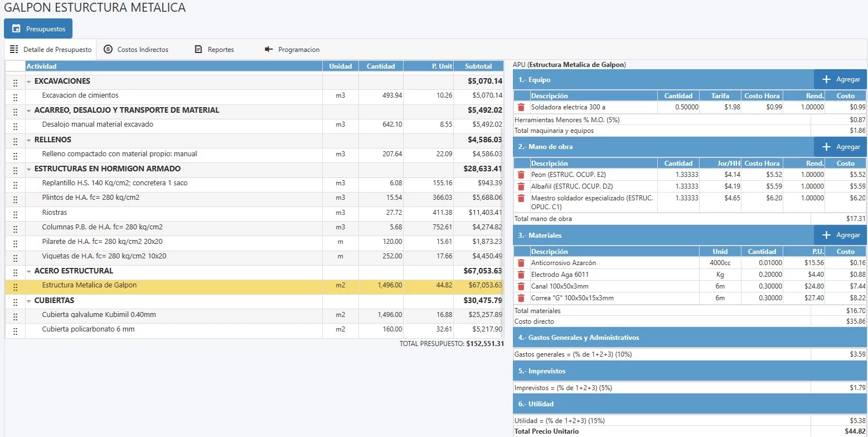Screen dimensions: 868x437
Task: Go to the Programacion tab
Action: pos(292,50)
